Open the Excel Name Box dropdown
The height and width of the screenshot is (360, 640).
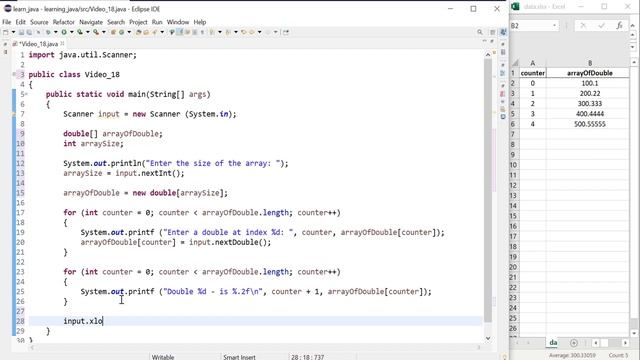coord(554,25)
